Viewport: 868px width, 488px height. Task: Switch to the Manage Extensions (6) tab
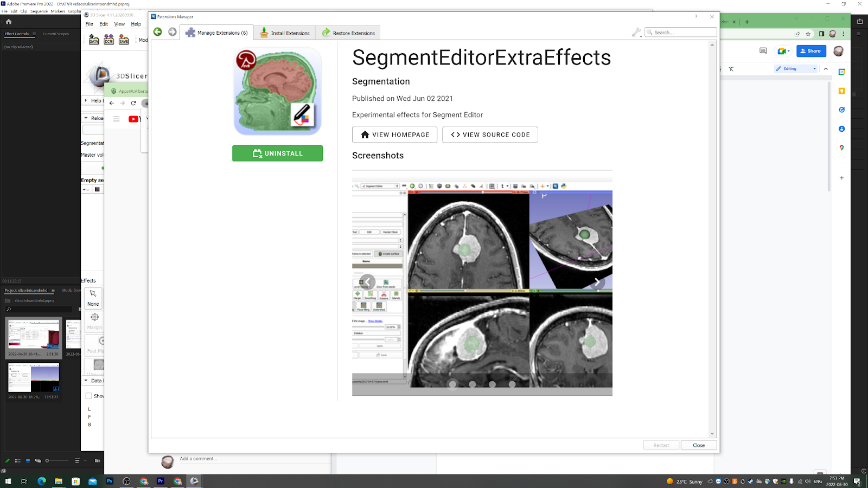point(217,33)
